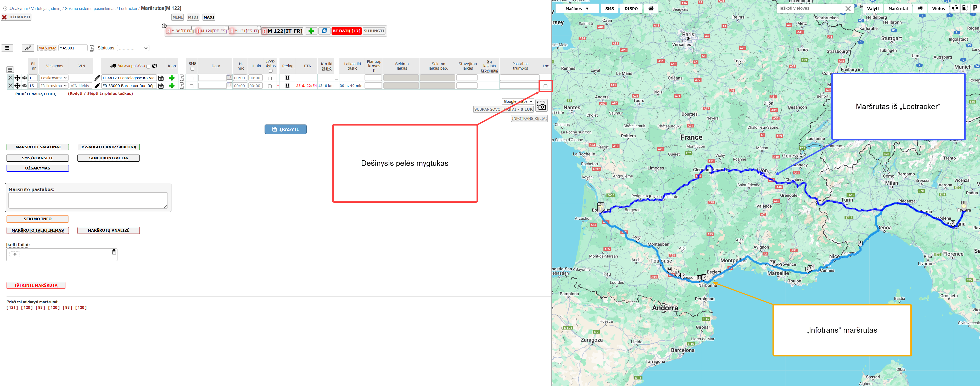Switch to MINI view
Screen dimensions: 980x386
click(177, 17)
